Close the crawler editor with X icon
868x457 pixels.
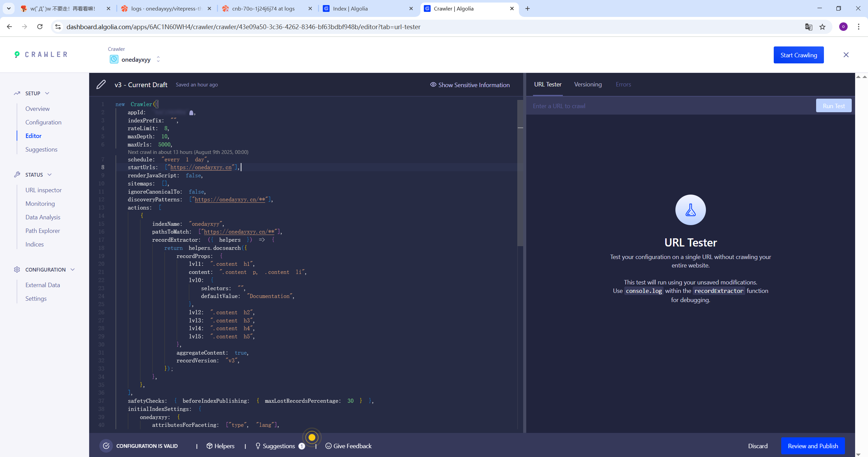point(846,55)
